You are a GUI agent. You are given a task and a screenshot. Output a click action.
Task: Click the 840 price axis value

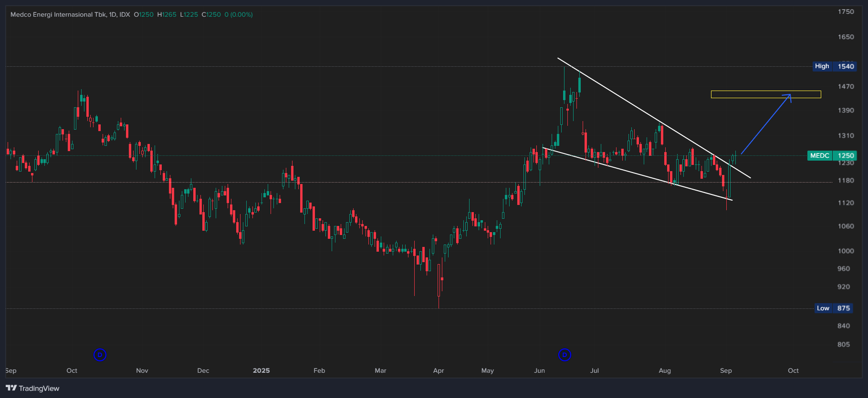coord(844,326)
